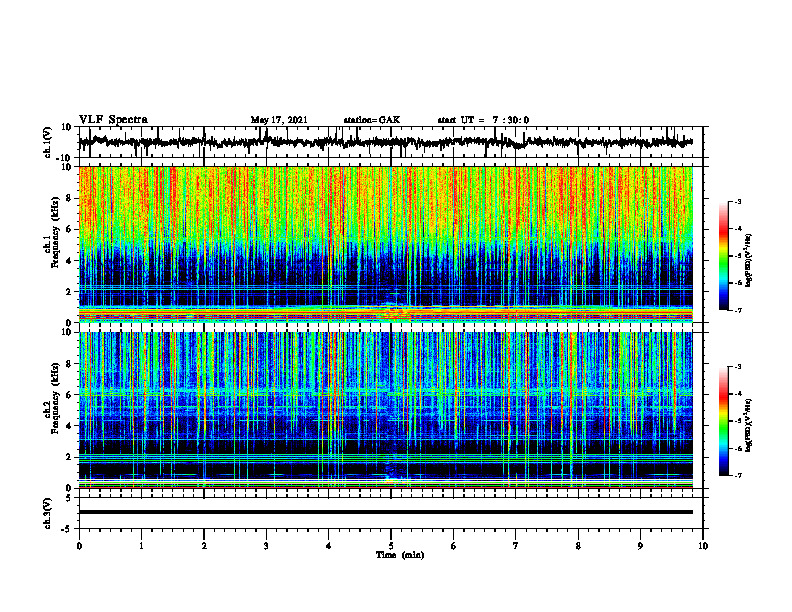Click the "ch.1(V)" waveform axis label

(48, 142)
